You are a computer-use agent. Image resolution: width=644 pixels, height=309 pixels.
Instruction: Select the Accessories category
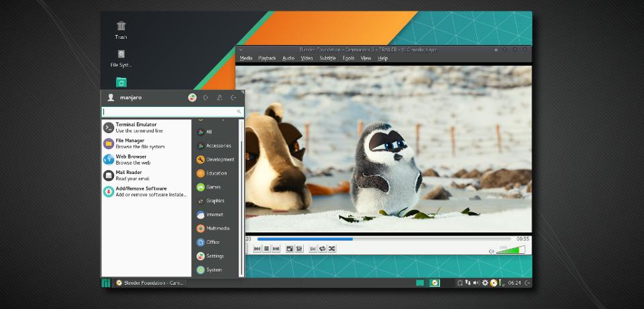215,146
